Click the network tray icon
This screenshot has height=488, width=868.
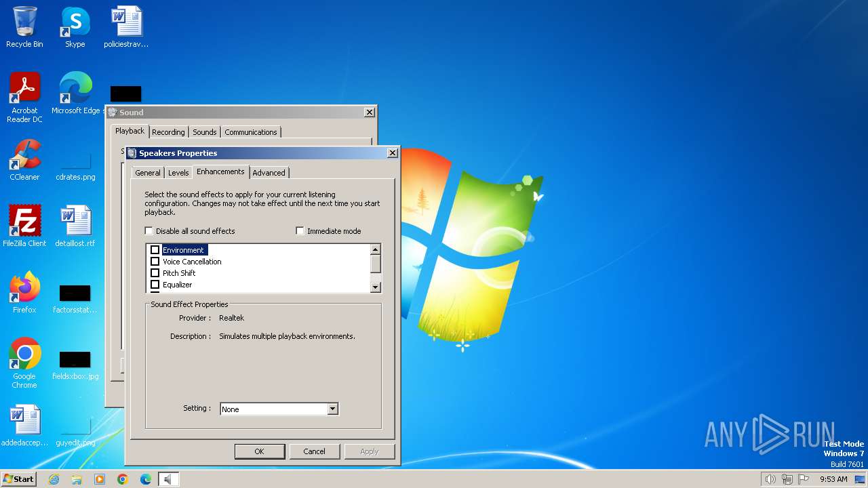click(x=787, y=479)
